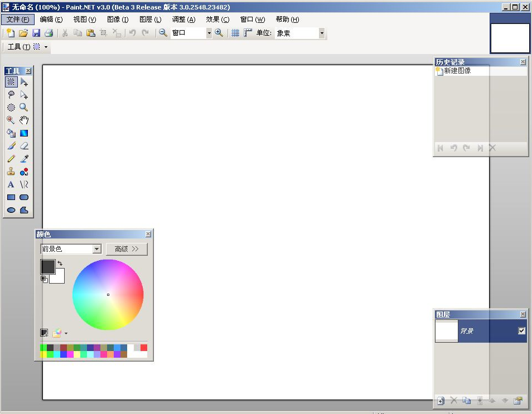The image size is (532, 414).
Task: Select the Rectangle shape tool
Action: 11,197
